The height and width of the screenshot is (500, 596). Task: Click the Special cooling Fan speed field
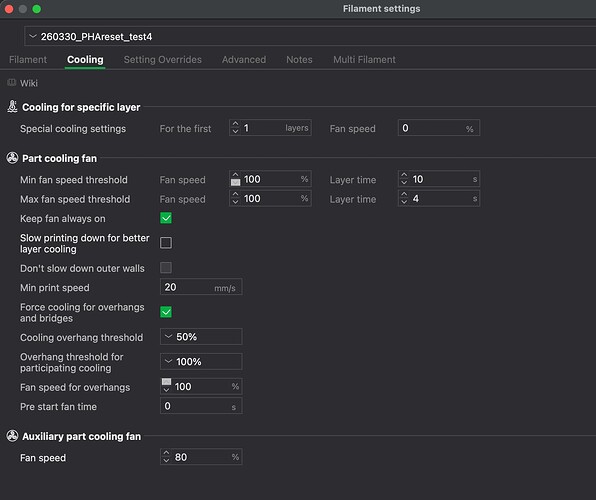tap(439, 128)
